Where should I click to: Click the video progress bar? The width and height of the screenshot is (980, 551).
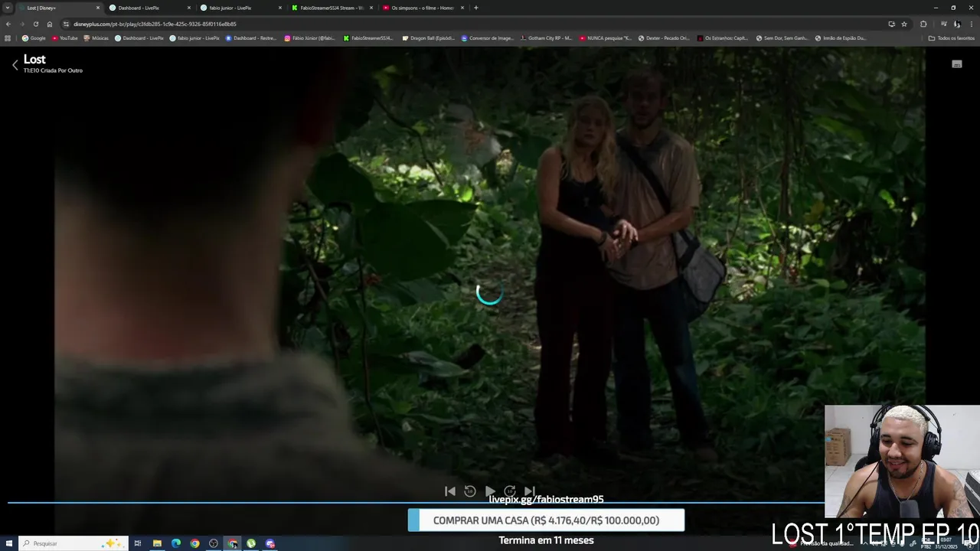(415, 503)
